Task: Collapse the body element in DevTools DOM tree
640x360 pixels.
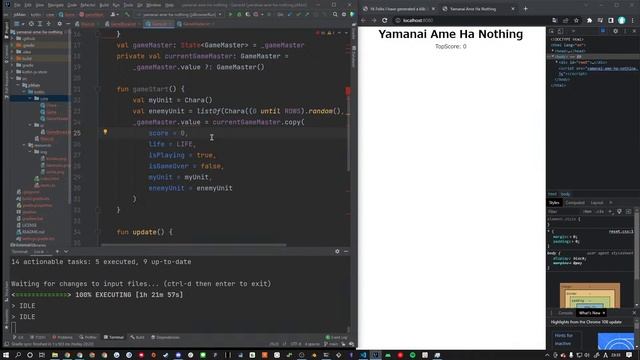Action: [553, 57]
